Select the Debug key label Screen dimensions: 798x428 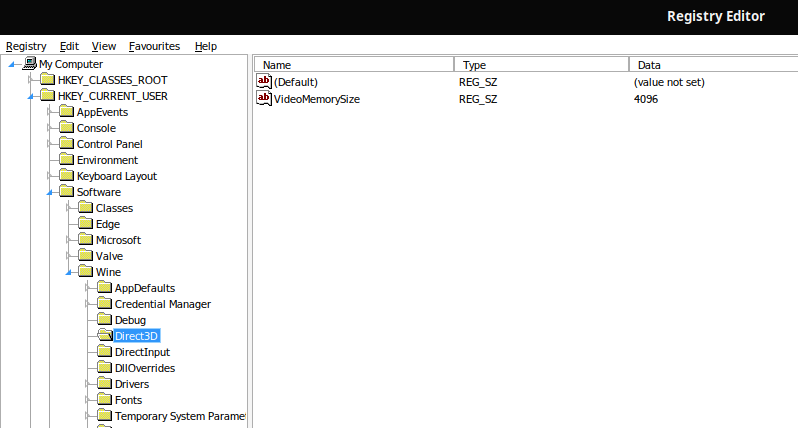130,320
